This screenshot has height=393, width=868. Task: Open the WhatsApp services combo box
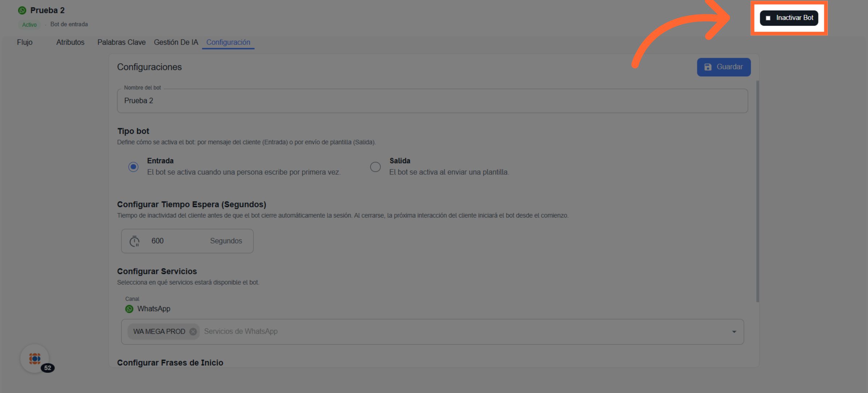tap(434, 331)
